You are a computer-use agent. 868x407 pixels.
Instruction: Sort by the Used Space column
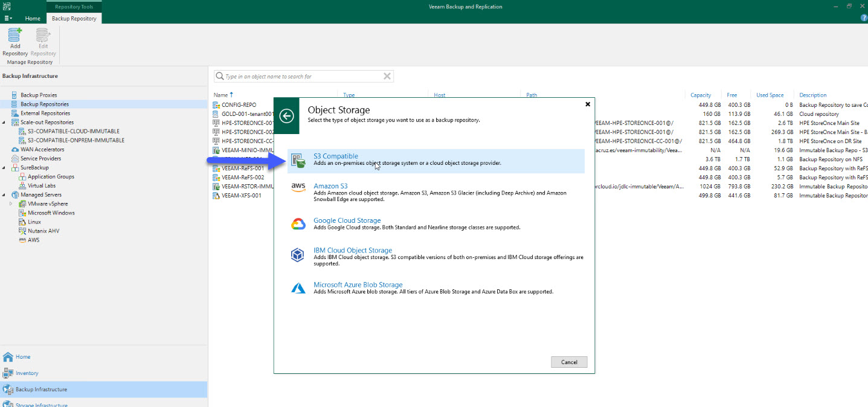tap(770, 95)
